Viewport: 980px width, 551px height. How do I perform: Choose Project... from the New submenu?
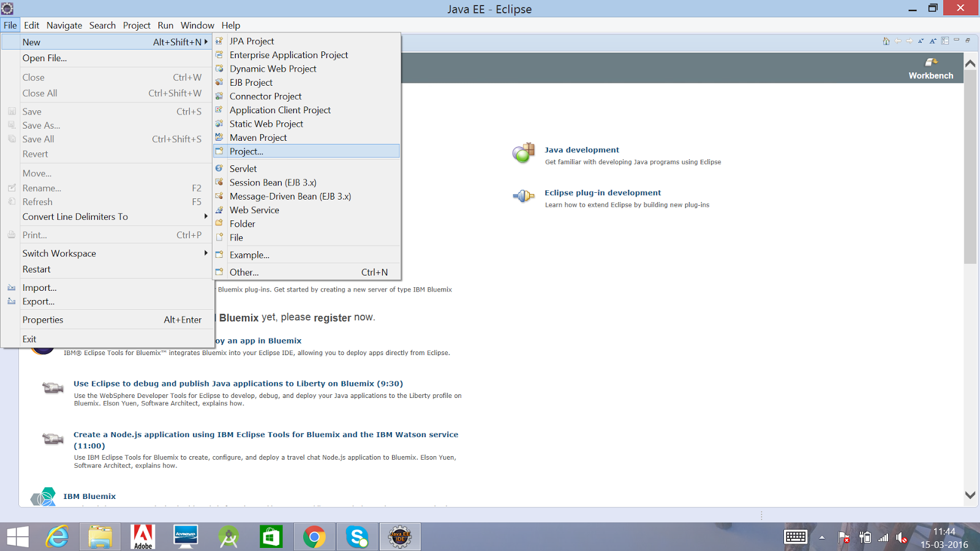tap(306, 151)
